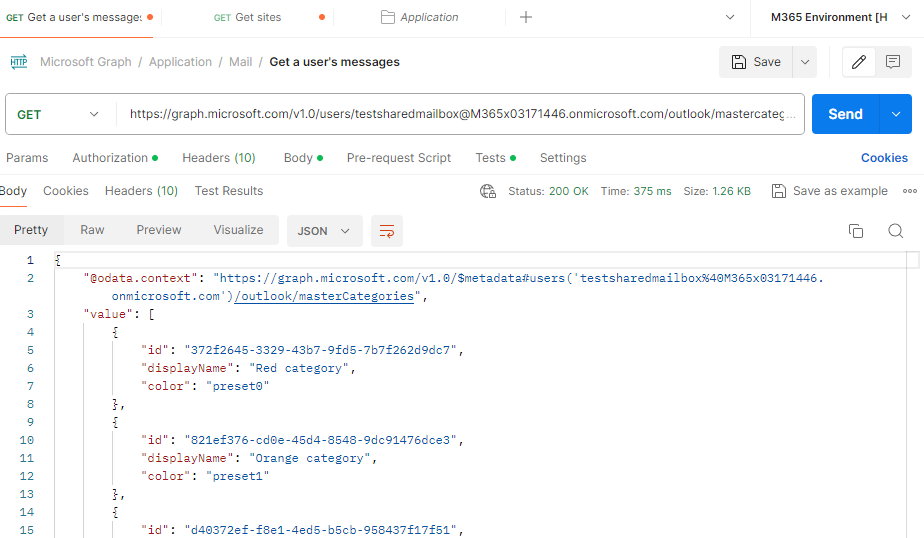Open the Test Results tab
Viewport: 924px width, 538px height.
point(229,191)
